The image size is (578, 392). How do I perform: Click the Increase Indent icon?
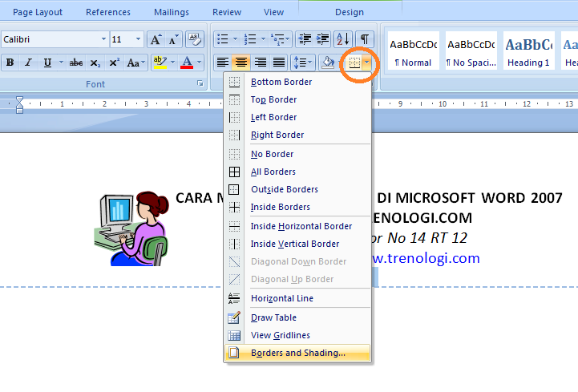322,39
